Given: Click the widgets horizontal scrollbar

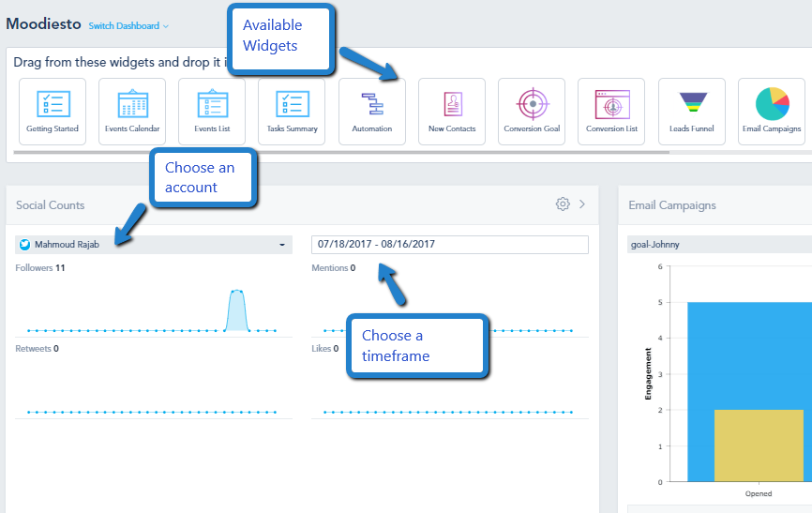Looking at the screenshot, I should [x=341, y=152].
